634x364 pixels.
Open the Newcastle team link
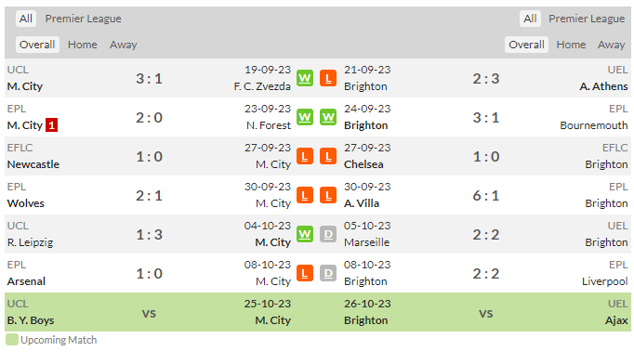(33, 164)
